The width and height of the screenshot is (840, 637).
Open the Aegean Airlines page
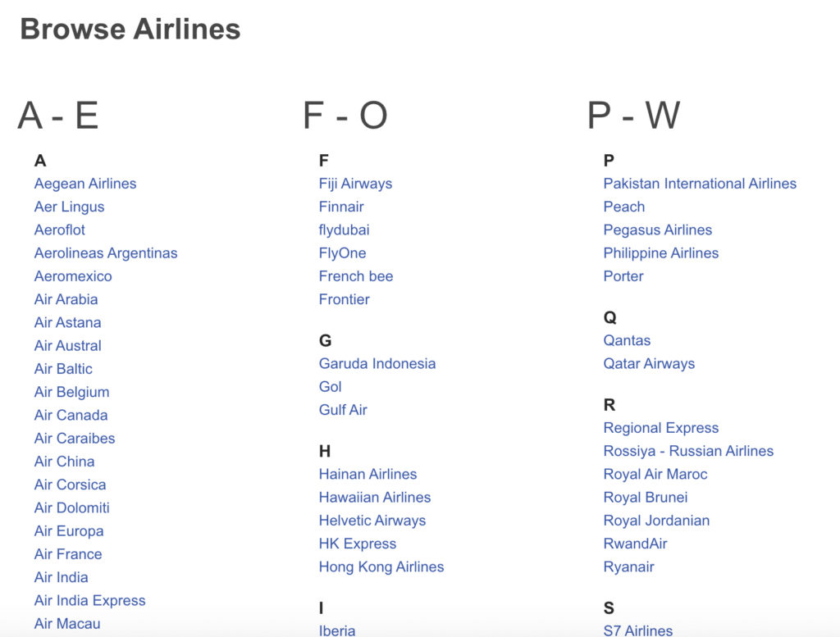(x=84, y=184)
